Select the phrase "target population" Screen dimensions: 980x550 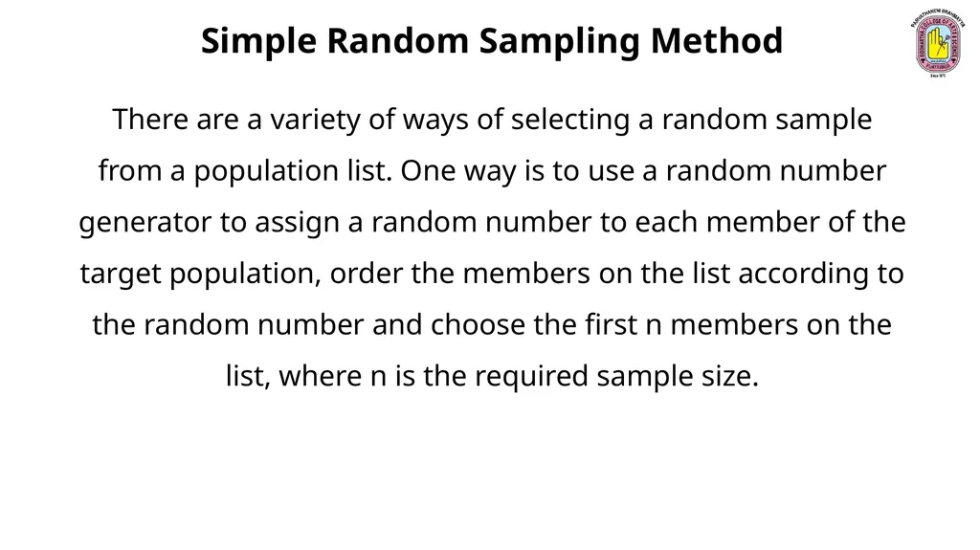(x=200, y=274)
